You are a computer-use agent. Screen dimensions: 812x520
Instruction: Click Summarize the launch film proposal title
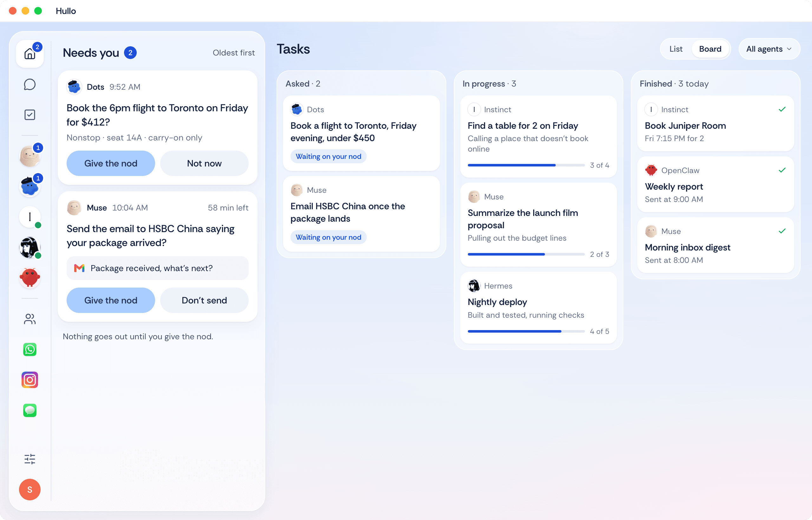click(x=522, y=219)
